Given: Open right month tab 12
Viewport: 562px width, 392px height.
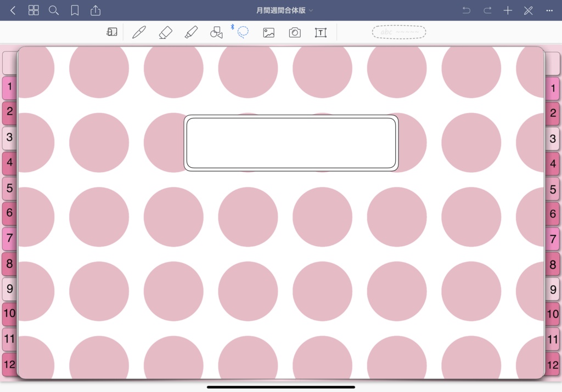Looking at the screenshot, I should (553, 365).
